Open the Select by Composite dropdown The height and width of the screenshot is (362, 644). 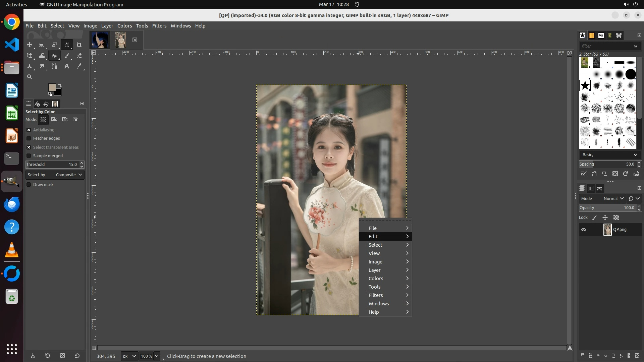(55, 175)
